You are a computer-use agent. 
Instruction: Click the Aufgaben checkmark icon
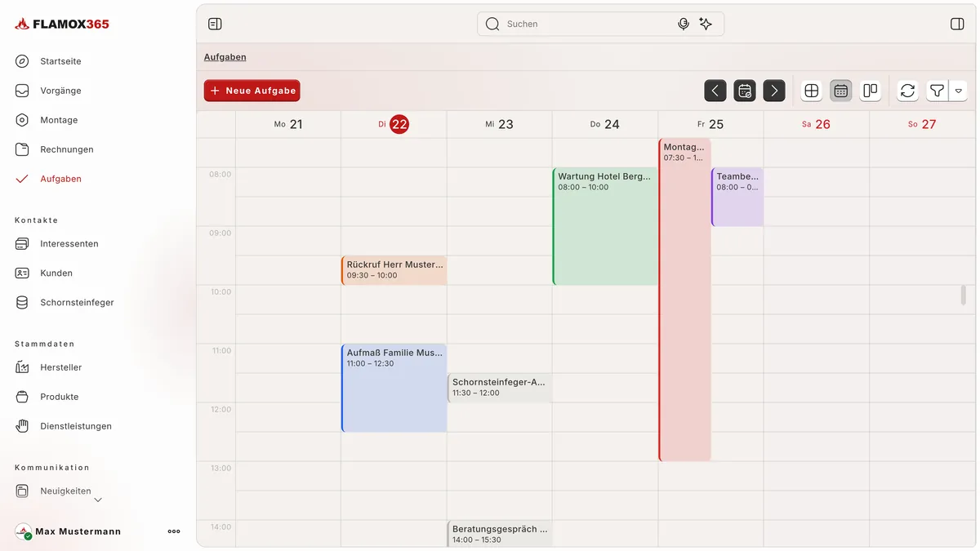pyautogui.click(x=22, y=179)
